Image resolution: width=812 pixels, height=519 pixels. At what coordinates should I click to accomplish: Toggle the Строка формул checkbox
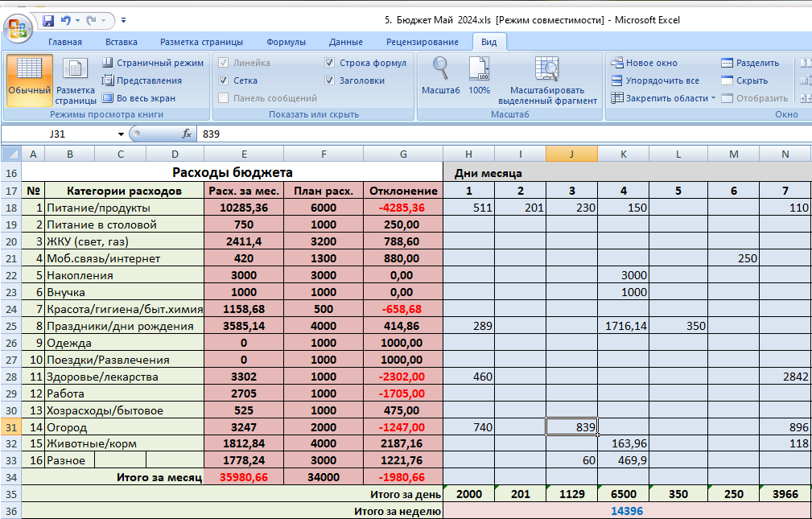pos(329,63)
